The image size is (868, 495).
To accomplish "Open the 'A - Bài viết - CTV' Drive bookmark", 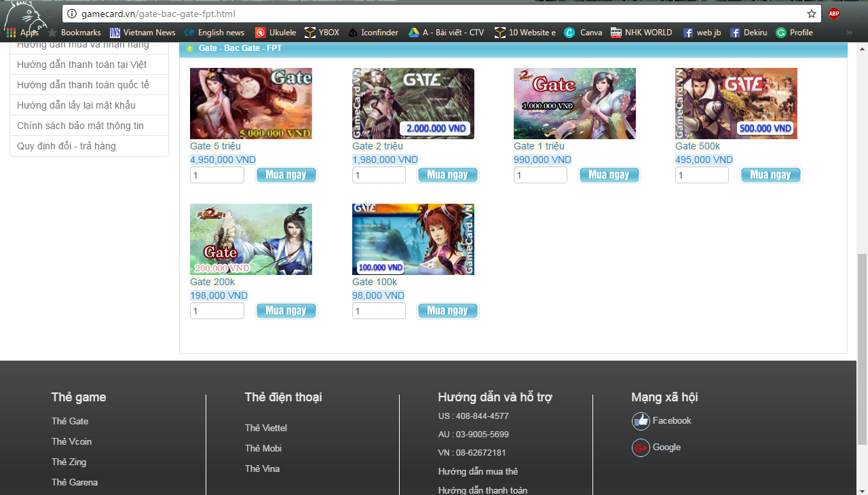I will coord(447,33).
